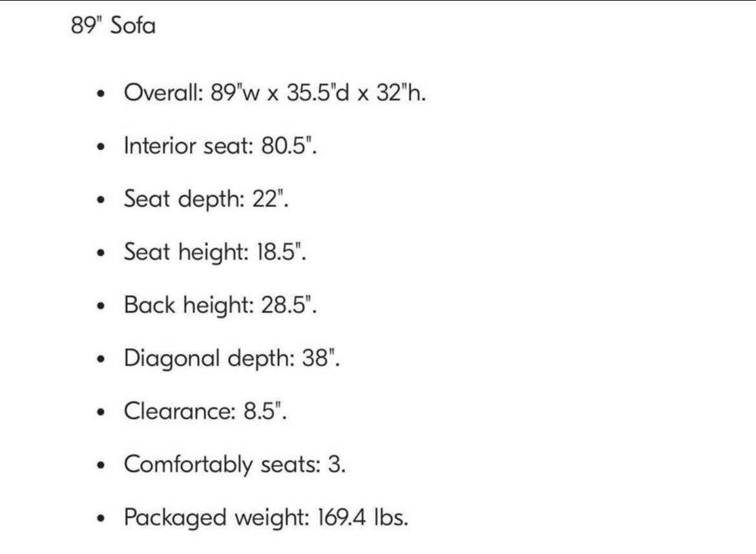Click the 8.5" clearance value
Image resolution: width=756 pixels, height=554 pixels.
pyautogui.click(x=265, y=411)
